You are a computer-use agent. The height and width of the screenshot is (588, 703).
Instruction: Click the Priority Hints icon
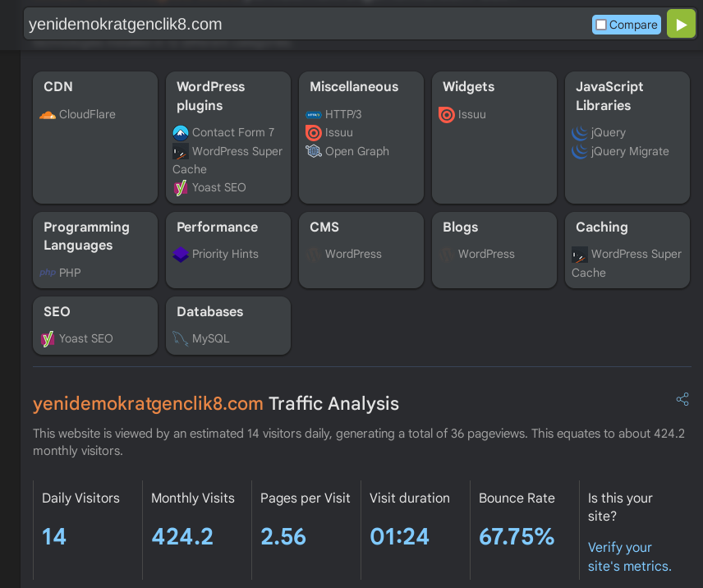[x=180, y=254]
